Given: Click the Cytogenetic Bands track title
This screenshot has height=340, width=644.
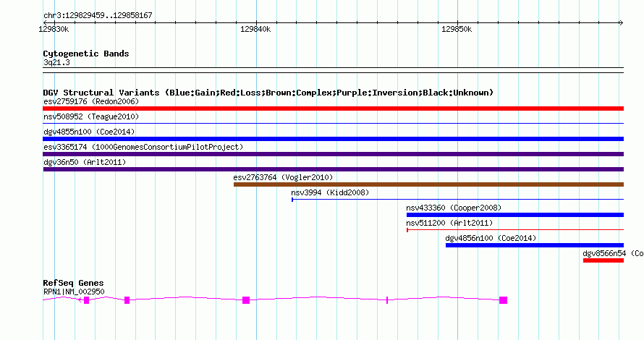Looking at the screenshot, I should click(86, 54).
